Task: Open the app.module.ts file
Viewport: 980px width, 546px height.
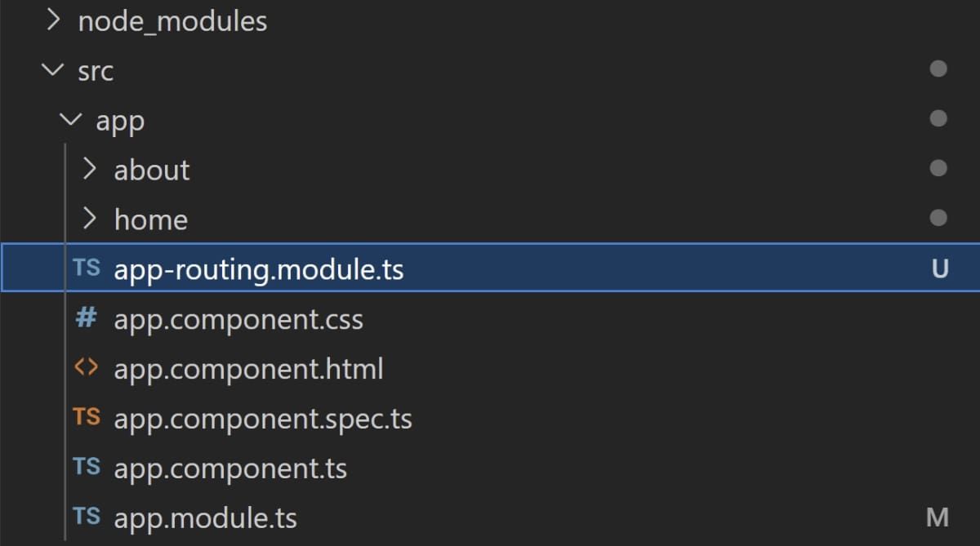Action: [206, 517]
